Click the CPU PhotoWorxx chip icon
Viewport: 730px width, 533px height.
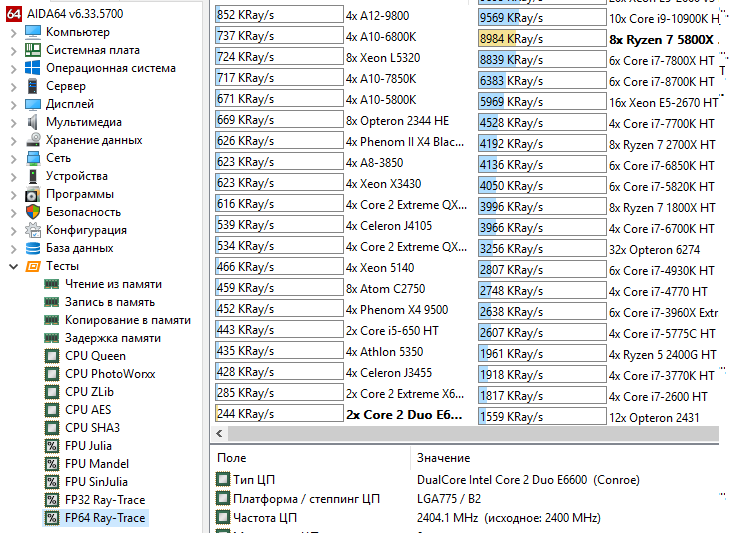click(x=52, y=374)
